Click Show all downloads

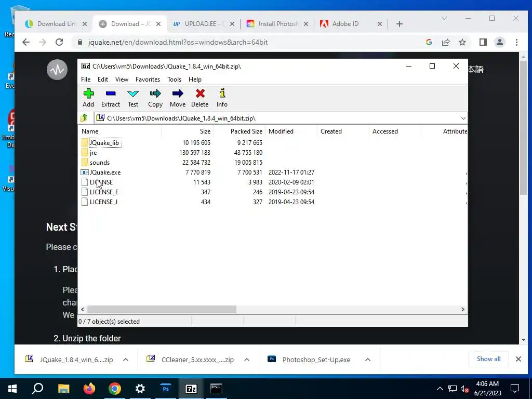(488, 359)
